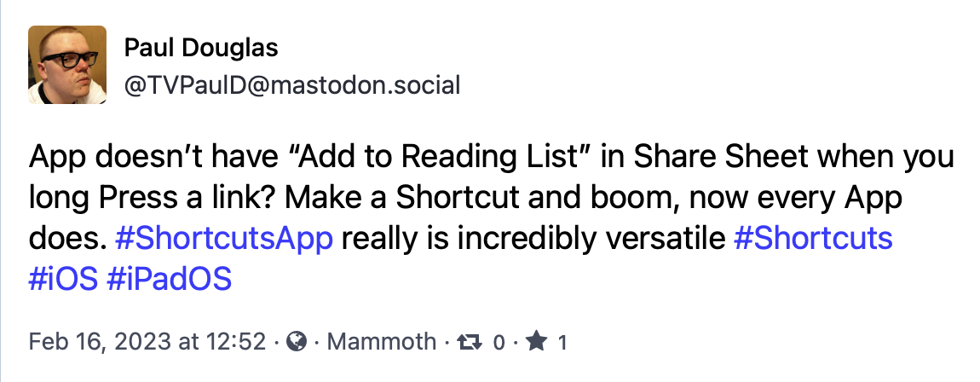Open Paul Douglas's profile picture
The image size is (980, 382).
point(67,65)
